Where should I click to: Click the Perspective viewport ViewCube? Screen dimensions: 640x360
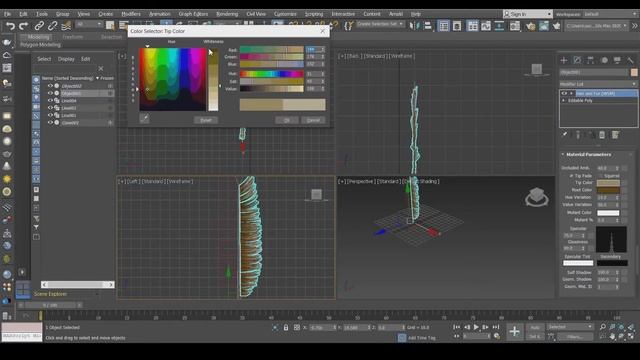[x=537, y=198]
